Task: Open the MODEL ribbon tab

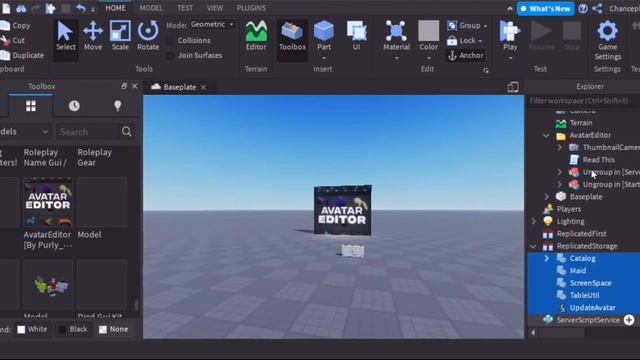Action: (151, 8)
